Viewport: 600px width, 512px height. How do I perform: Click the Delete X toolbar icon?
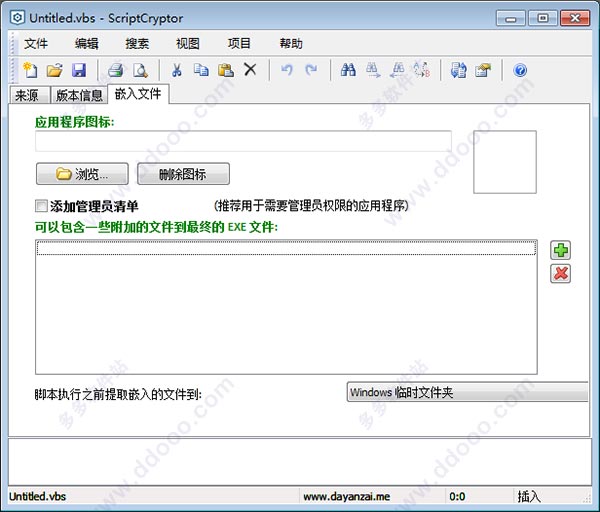tap(250, 70)
